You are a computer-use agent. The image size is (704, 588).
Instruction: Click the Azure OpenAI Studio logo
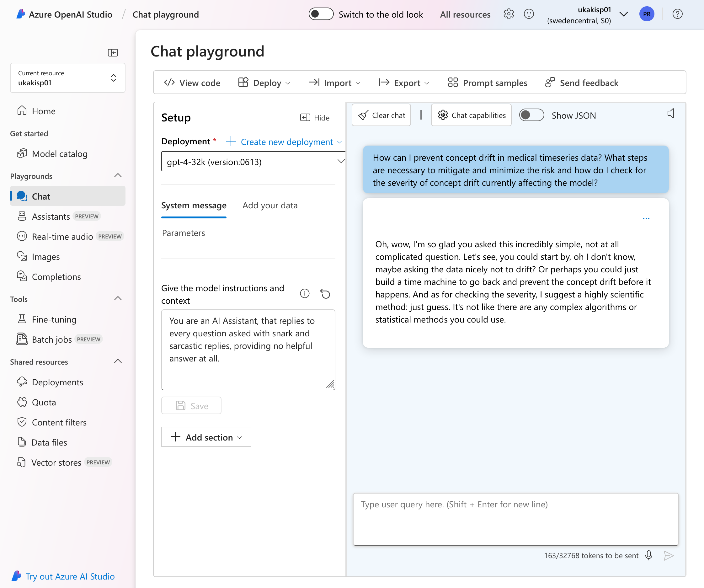(x=20, y=14)
